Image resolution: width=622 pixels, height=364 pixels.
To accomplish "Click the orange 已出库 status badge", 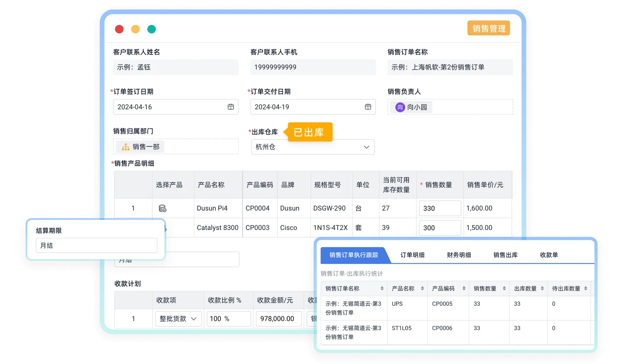I will (309, 132).
